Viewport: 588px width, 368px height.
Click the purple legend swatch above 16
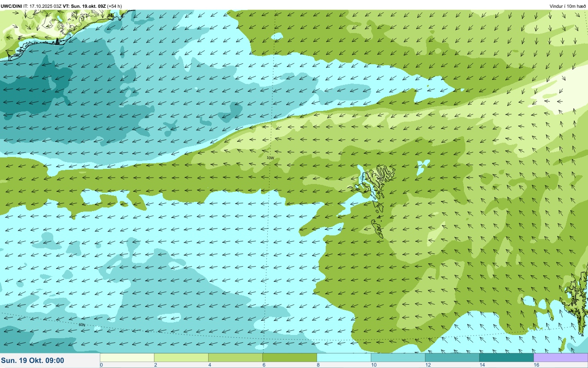[x=560, y=357]
